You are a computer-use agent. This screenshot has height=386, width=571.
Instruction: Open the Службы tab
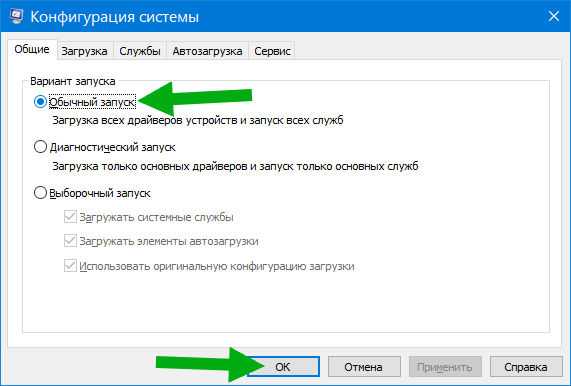pyautogui.click(x=140, y=51)
